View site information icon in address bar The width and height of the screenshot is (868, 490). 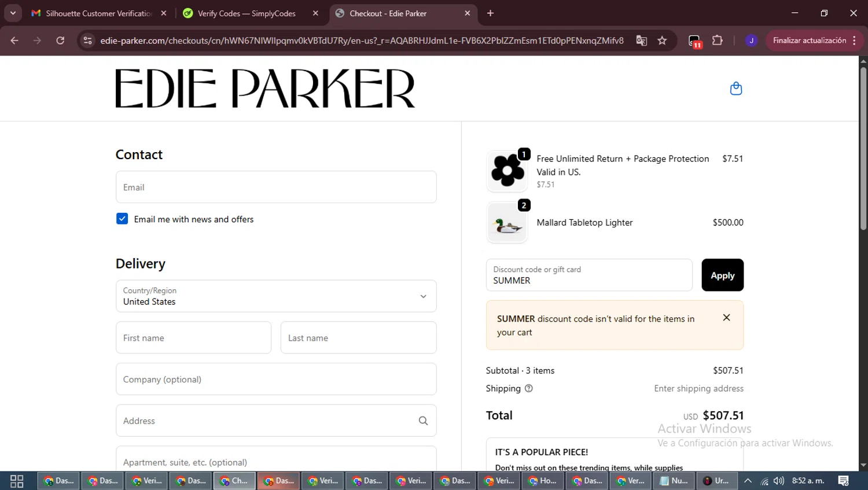[x=87, y=40]
